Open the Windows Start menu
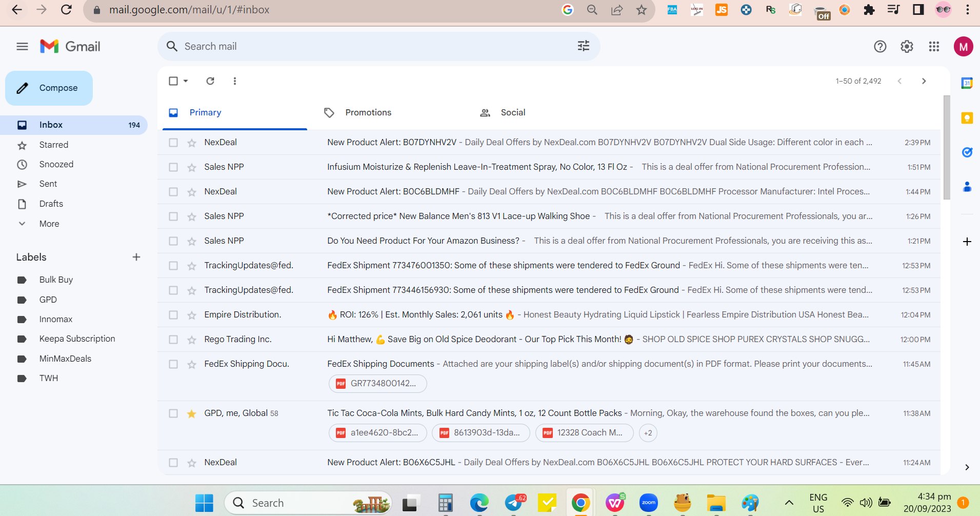This screenshot has height=516, width=980. tap(204, 503)
